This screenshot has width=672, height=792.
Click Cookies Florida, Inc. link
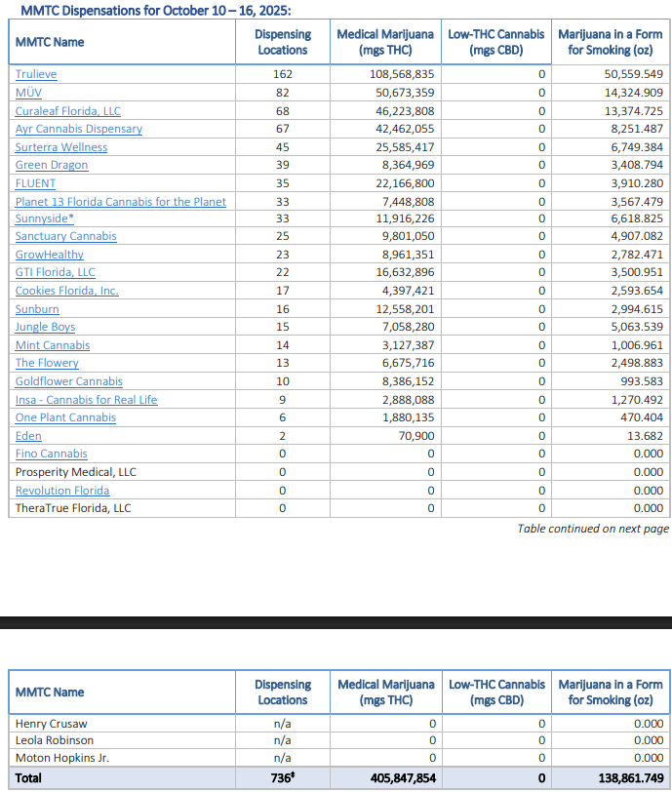66,291
